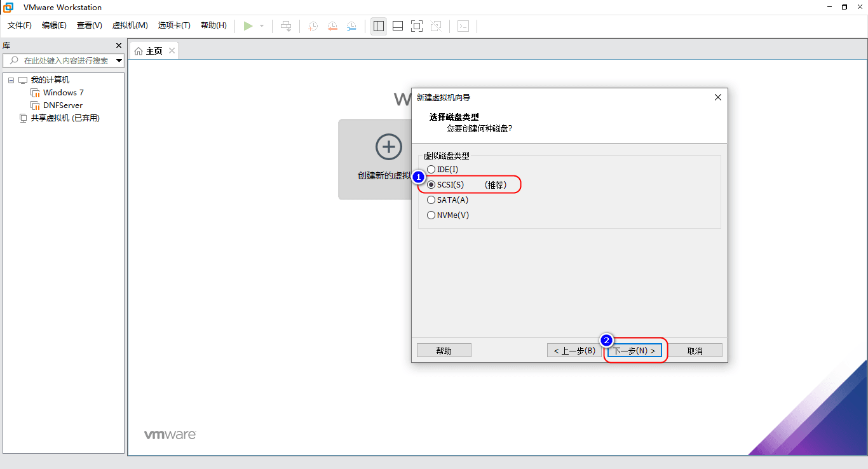The height and width of the screenshot is (469, 868).
Task: Enter full screen mode icon
Action: click(417, 26)
